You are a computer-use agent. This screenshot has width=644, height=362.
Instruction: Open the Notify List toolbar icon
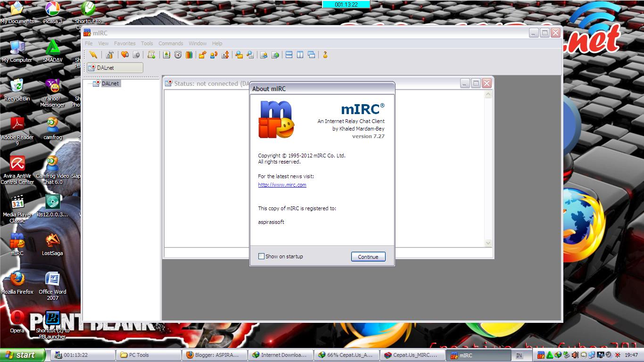click(x=264, y=55)
